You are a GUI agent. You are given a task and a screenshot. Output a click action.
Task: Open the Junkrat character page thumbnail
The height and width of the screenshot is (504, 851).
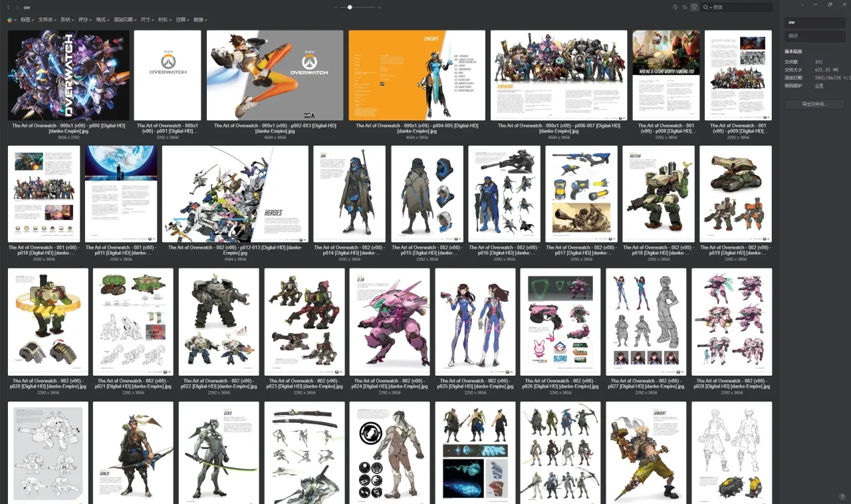[646, 453]
